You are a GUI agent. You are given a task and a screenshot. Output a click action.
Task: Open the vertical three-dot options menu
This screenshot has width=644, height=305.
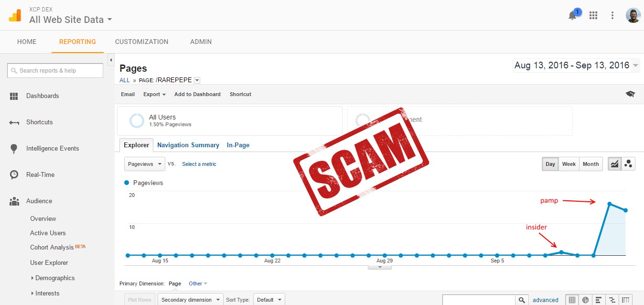click(x=612, y=15)
